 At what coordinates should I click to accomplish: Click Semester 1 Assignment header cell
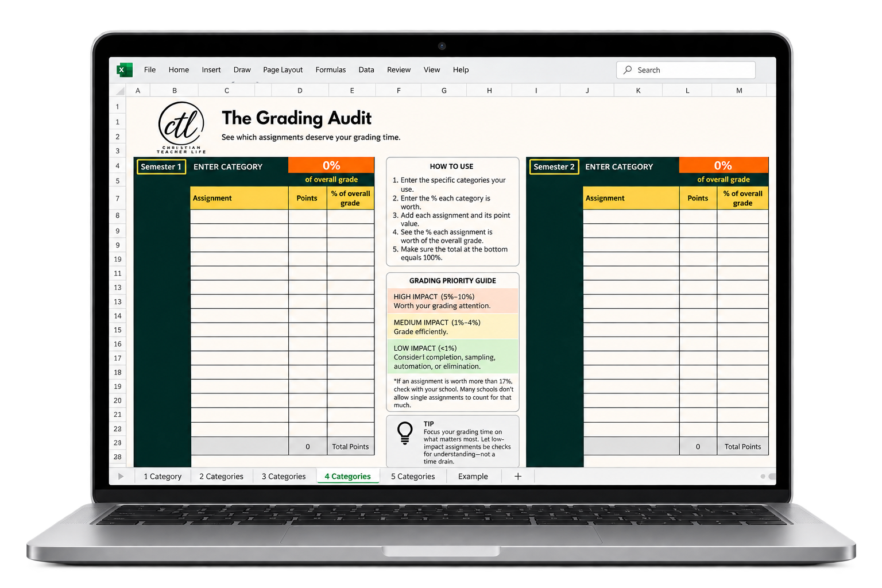point(239,198)
